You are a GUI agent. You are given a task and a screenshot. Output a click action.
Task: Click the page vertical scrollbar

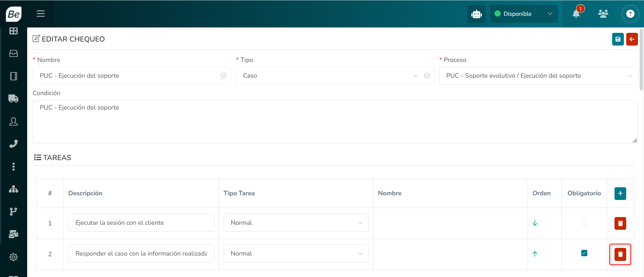coord(641,60)
